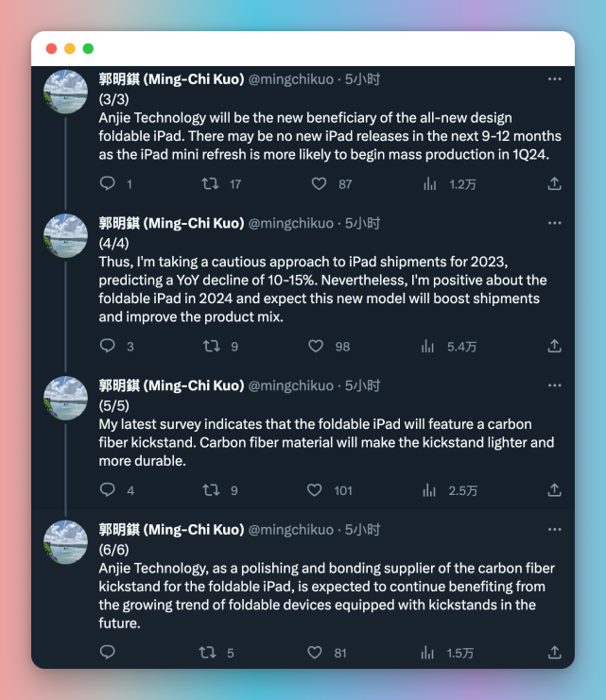Open author name on the (6/6) tweet

(x=171, y=529)
